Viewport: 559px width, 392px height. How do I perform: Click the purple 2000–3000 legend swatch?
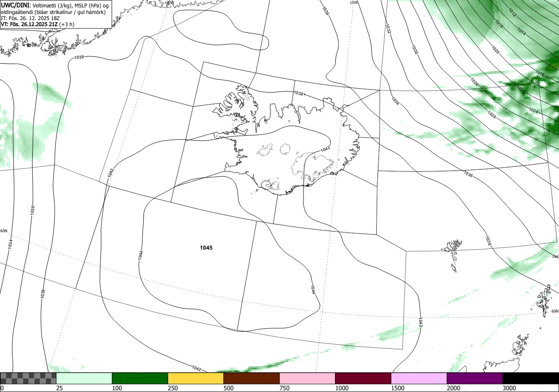pos(475,378)
